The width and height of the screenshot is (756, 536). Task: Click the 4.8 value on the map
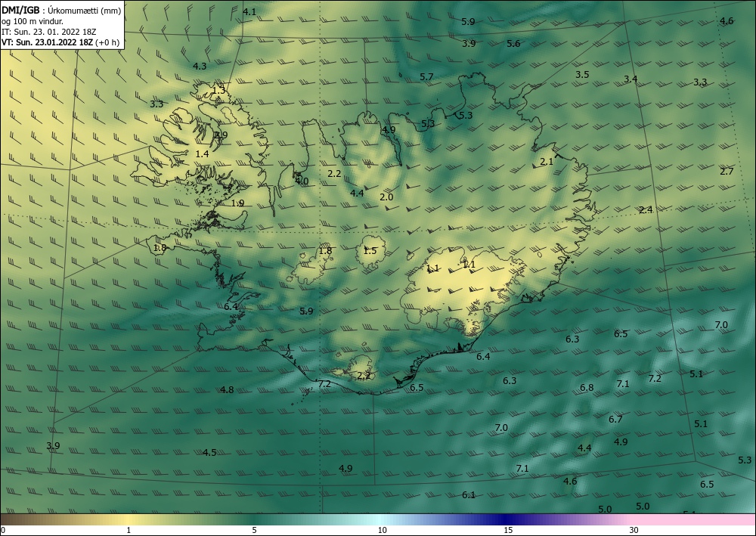coord(227,390)
